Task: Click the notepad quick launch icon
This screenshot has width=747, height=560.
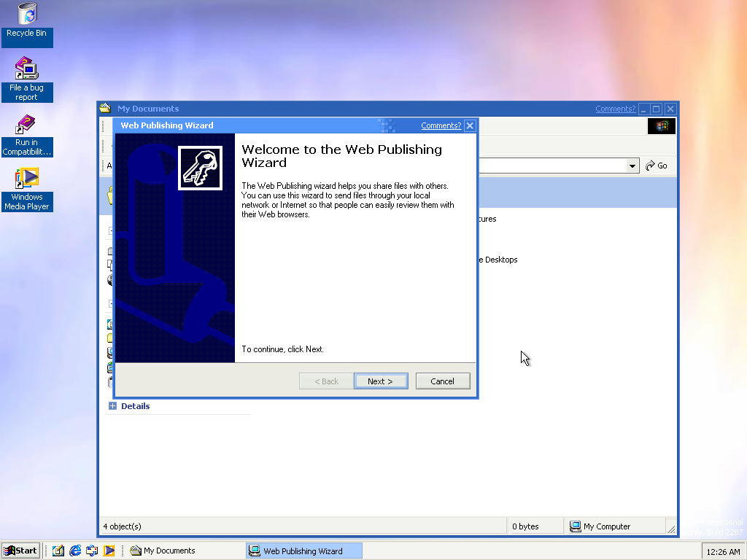Action: click(58, 551)
